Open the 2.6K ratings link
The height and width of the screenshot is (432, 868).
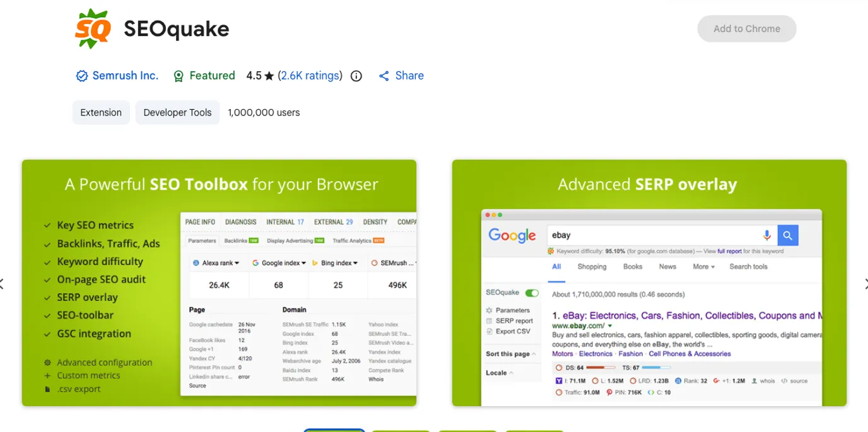coord(310,76)
